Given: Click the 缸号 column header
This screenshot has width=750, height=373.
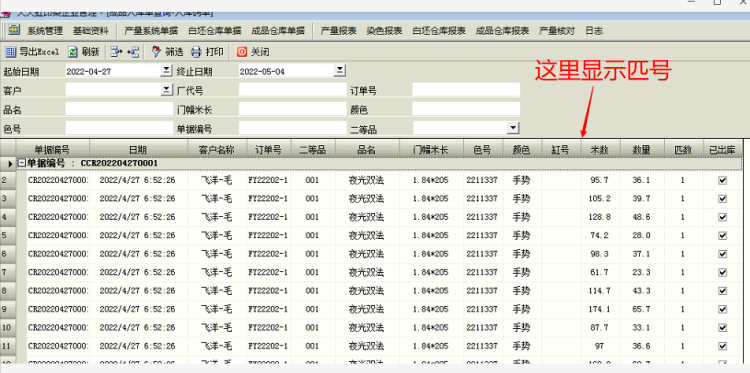Looking at the screenshot, I should pyautogui.click(x=561, y=149).
